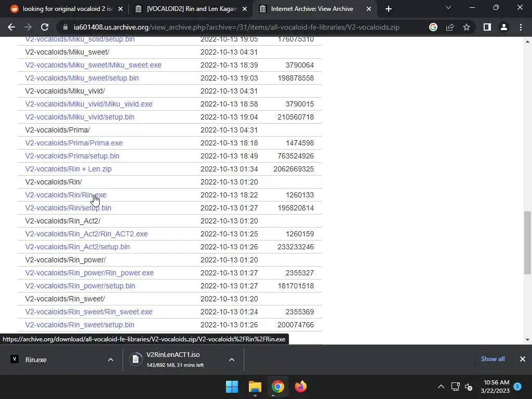
Task: Click the V2-vocaloids/Miku_sweet/ folder text
Action: click(x=67, y=52)
